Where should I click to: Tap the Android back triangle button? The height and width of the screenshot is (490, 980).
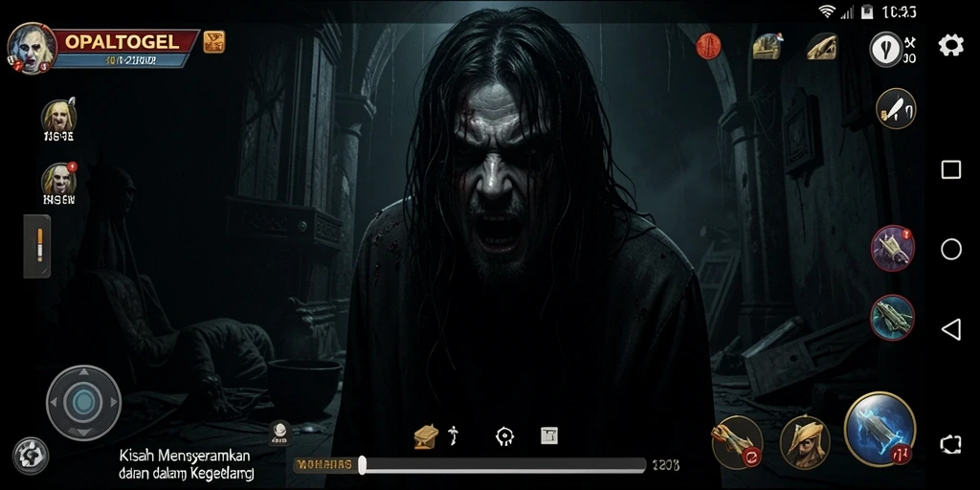coord(950,329)
